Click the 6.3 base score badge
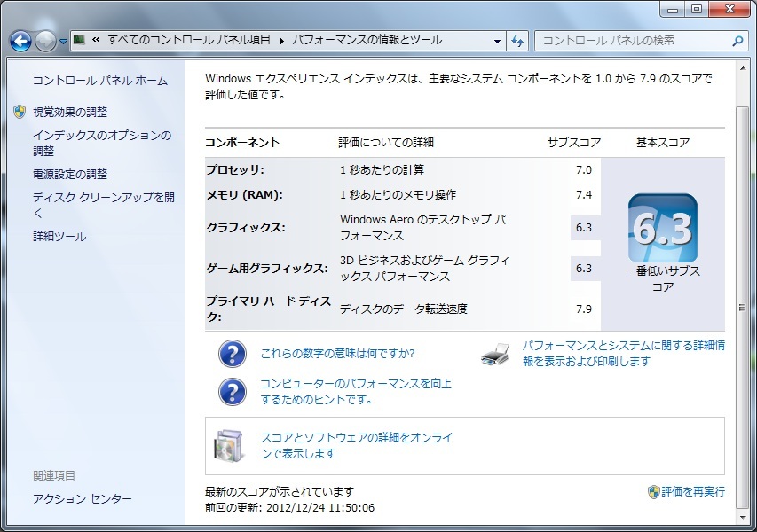This screenshot has width=757, height=532. tap(662, 229)
